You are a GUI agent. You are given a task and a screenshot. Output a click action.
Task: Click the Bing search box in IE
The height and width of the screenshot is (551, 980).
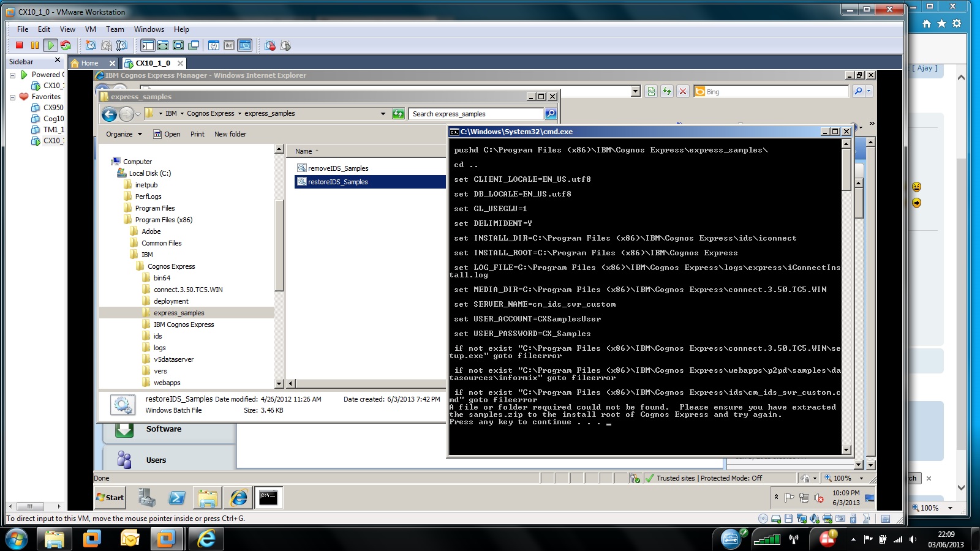click(x=772, y=91)
